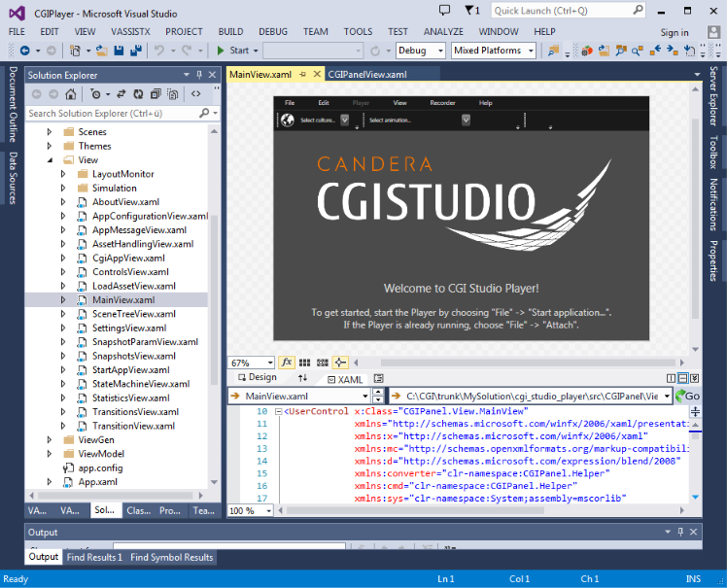The width and height of the screenshot is (727, 588).
Task: Click the globe icon in designer preview
Action: coord(288,121)
